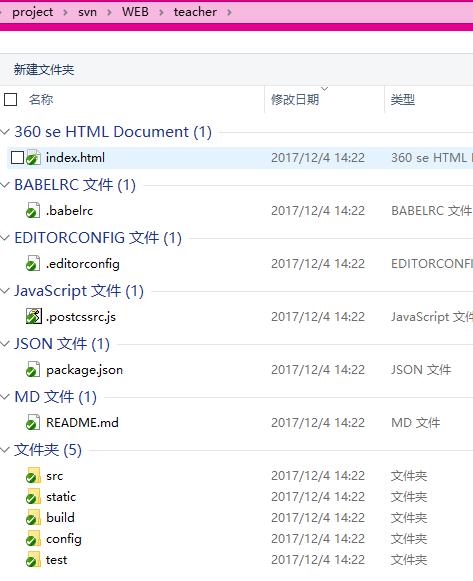
Task: Click the MD 文件 type cell of README.md
Action: click(x=416, y=423)
